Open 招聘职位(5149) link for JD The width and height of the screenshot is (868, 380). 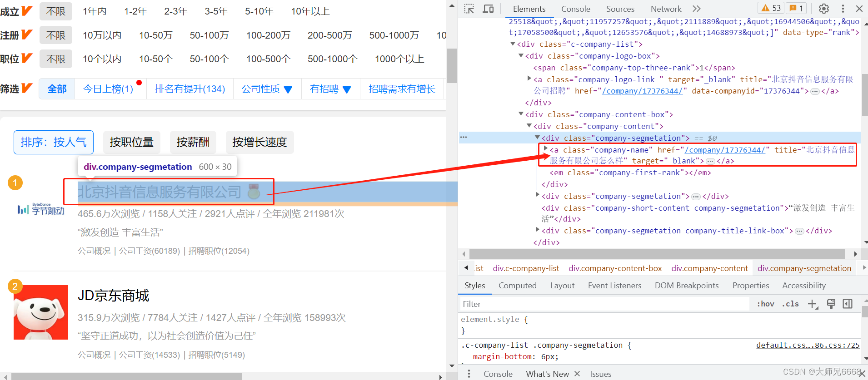217,355
